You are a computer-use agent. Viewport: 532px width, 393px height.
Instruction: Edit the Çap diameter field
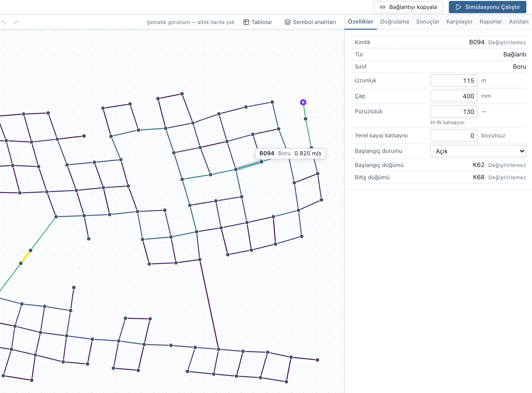[x=454, y=96]
